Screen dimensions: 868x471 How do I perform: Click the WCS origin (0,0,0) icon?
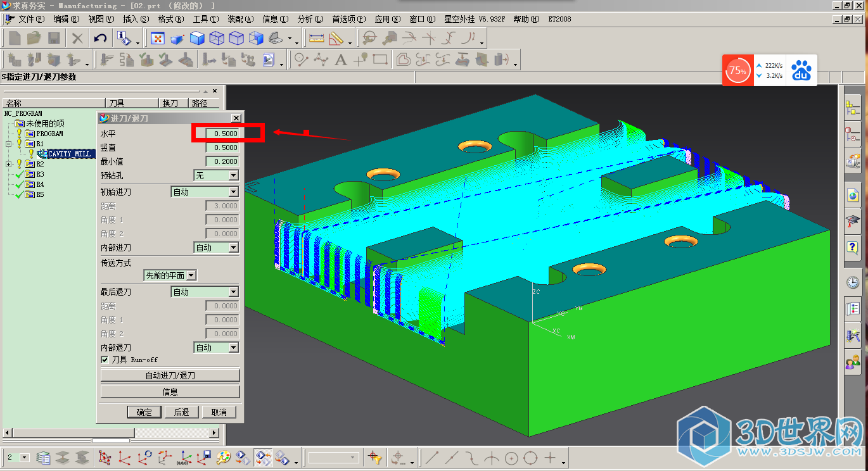click(186, 457)
